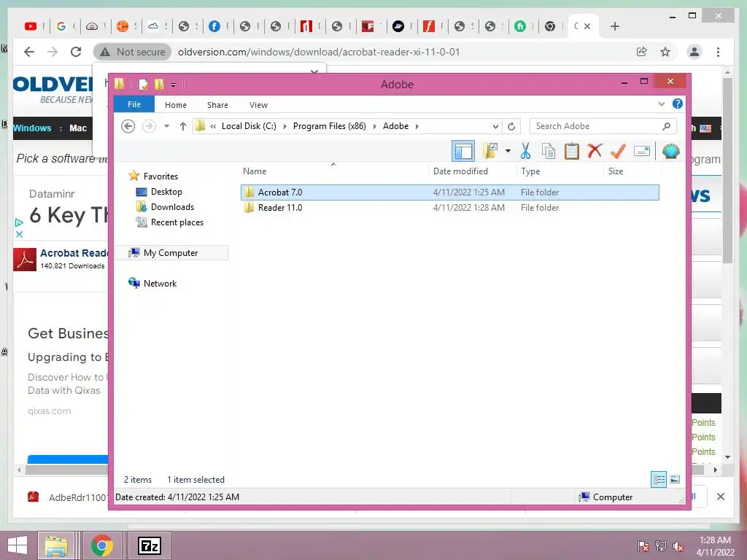The image size is (747, 560).
Task: Click the Chrome address bar URL
Action: point(319,52)
